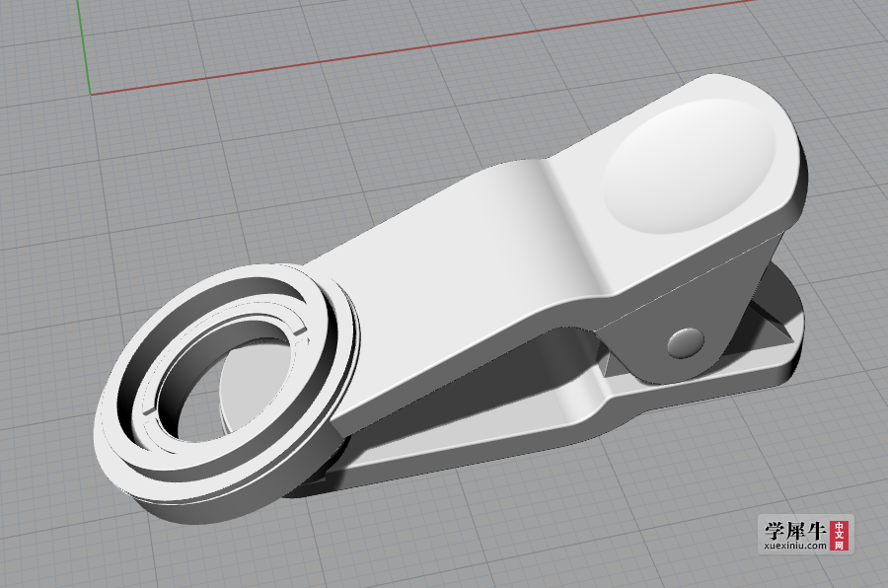Screen dimensions: 888x588
Task: Click the red X-axis line on grid
Action: click(424, 46)
